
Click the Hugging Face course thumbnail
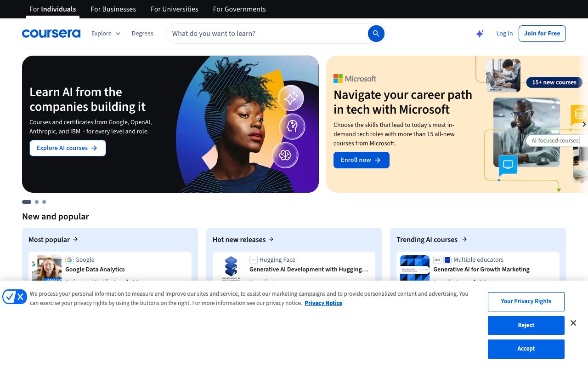click(231, 268)
